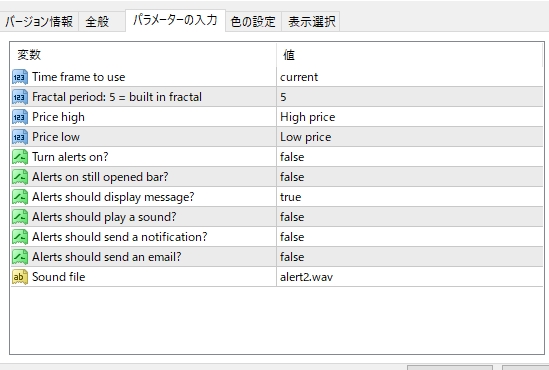Click the yellow ab string icon for Sound file
The height and width of the screenshot is (370, 549).
(x=20, y=277)
